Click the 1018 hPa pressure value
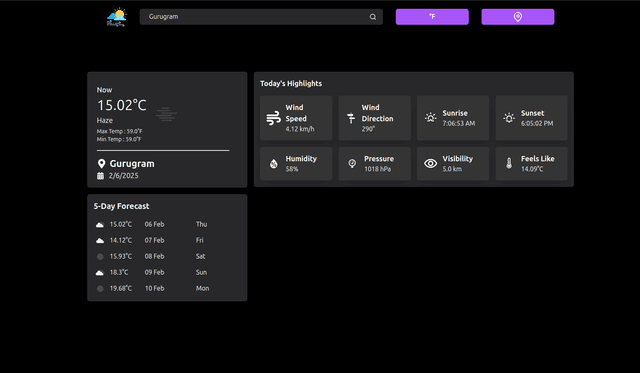Screen dimensions: 640x373 click(x=378, y=169)
